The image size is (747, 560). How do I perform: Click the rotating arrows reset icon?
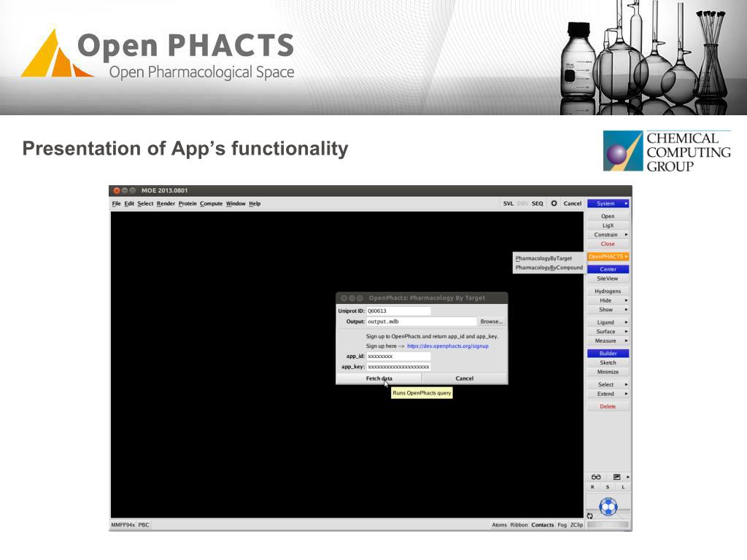589,516
